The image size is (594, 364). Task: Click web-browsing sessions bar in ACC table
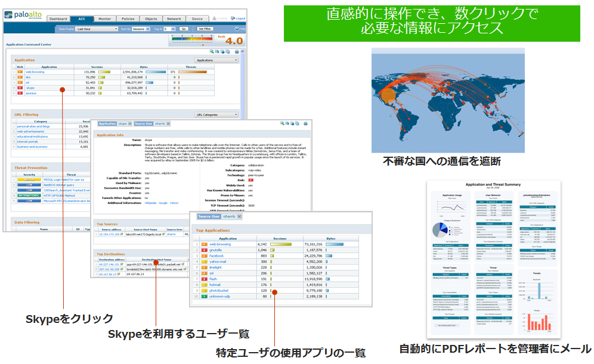[104, 72]
